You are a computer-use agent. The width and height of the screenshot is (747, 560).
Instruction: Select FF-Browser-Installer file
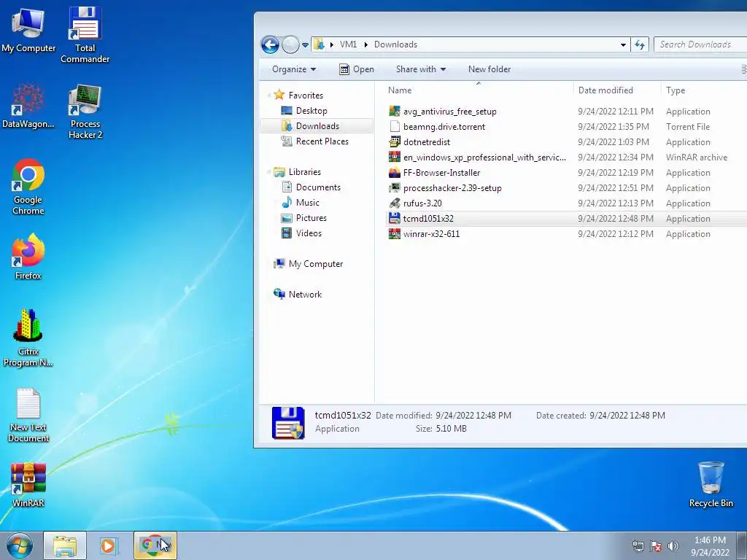click(441, 172)
